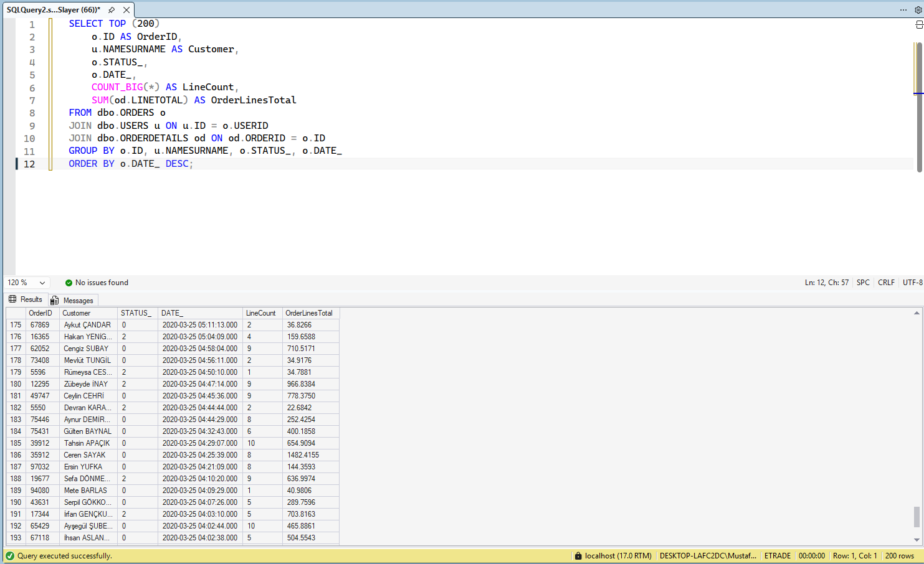Click the green No issues found checkmark
924x564 pixels.
[x=69, y=283]
